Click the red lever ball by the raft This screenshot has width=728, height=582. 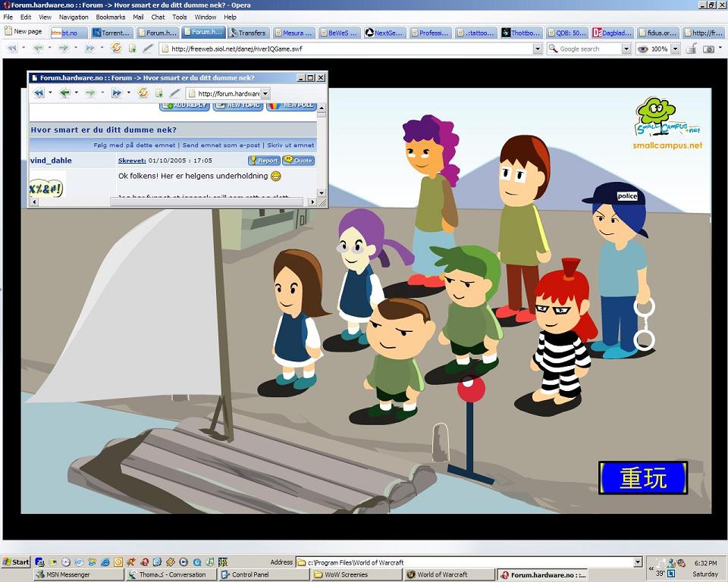471,389
